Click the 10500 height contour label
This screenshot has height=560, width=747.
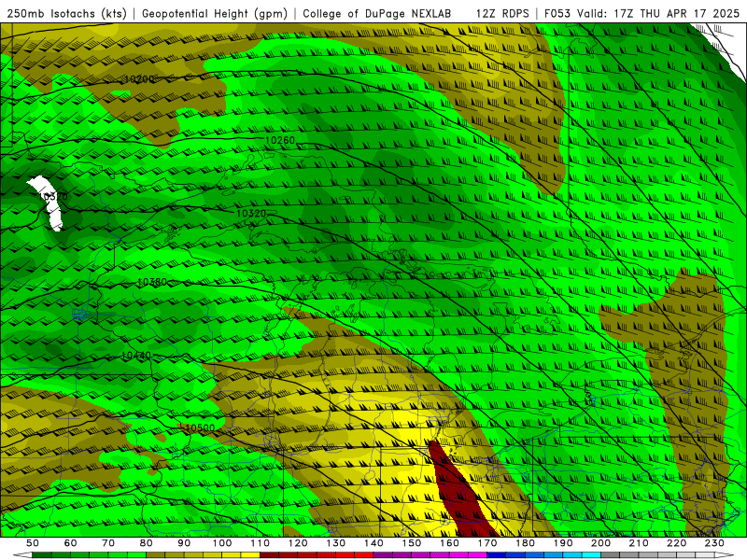[200, 427]
